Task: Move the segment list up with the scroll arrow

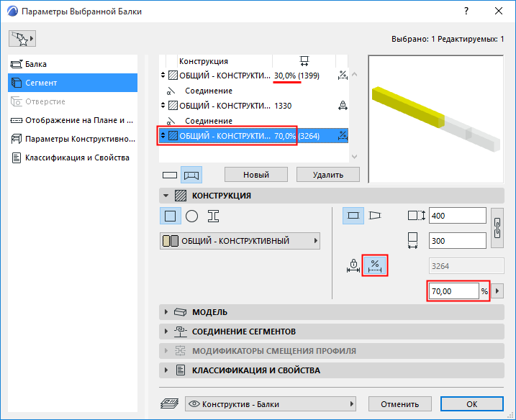Action: pos(354,75)
